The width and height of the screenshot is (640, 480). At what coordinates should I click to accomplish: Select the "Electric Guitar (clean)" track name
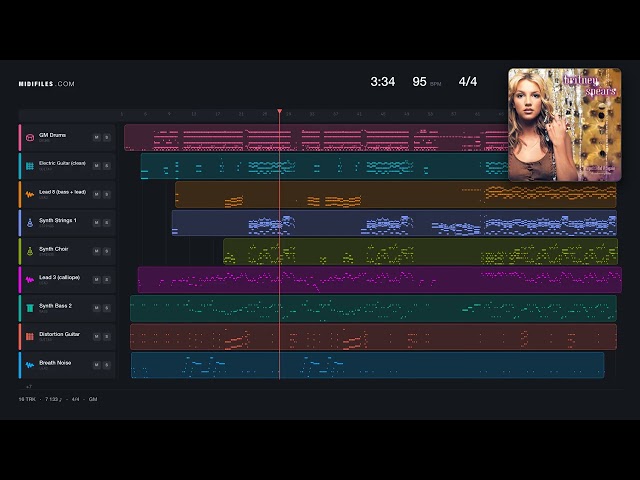point(62,163)
